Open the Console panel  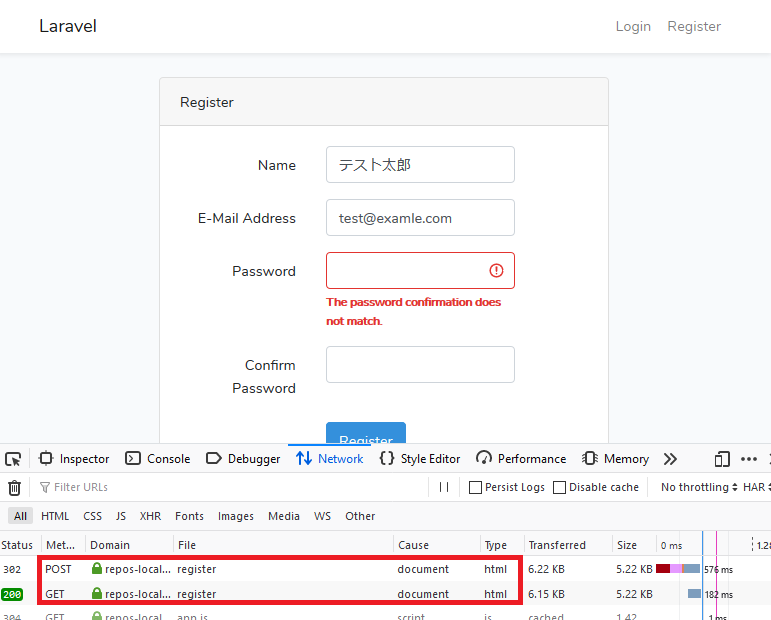(158, 459)
